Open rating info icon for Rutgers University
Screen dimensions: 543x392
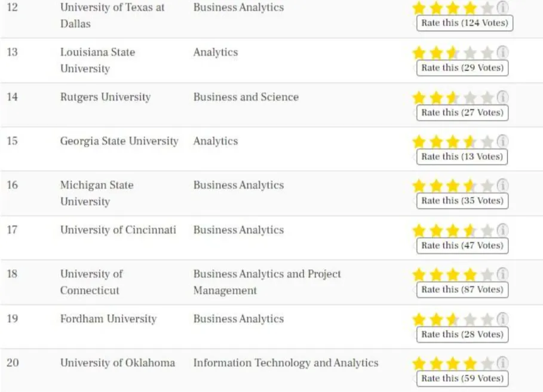(x=503, y=97)
